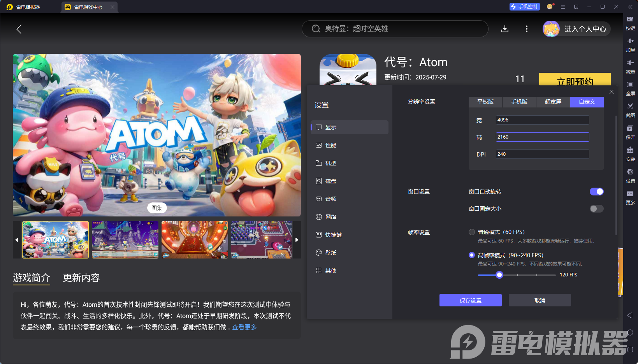Select the 超宽屏 resolution option
Viewport: 638px width, 364px height.
[x=553, y=102]
